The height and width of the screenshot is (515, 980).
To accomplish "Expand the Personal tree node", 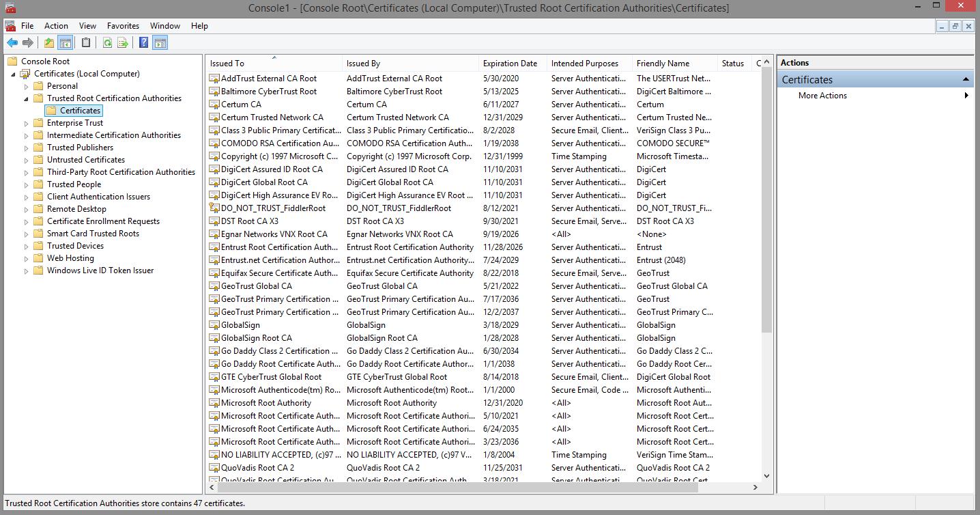I will tap(27, 85).
